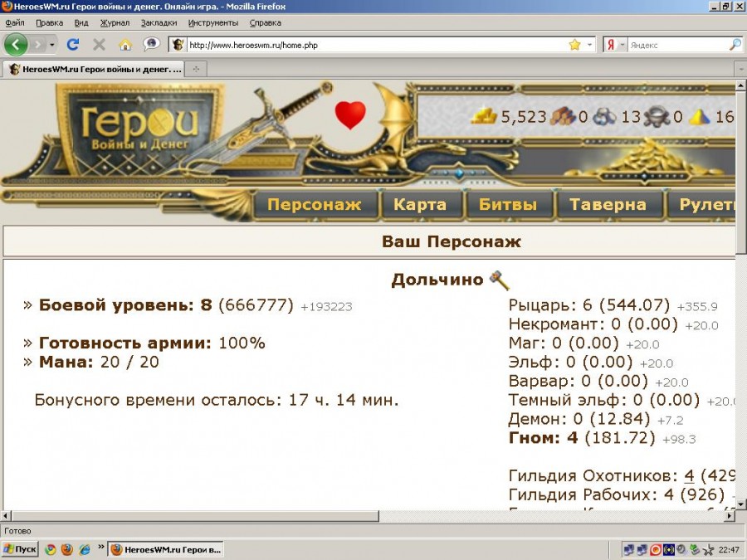Image resolution: width=747 pixels, height=560 pixels.
Task: Click the Рыцарь: 6 (544.07) line
Action: pos(588,305)
